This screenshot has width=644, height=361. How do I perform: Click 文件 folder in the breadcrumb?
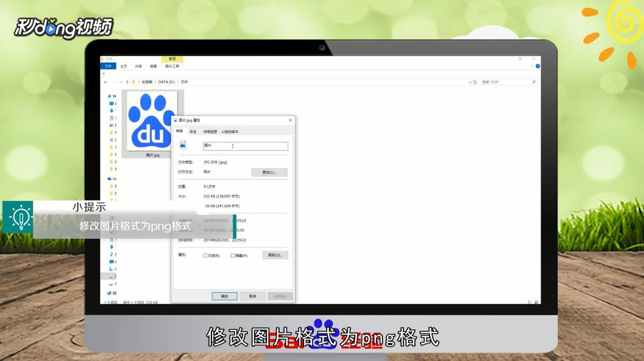click(x=184, y=82)
